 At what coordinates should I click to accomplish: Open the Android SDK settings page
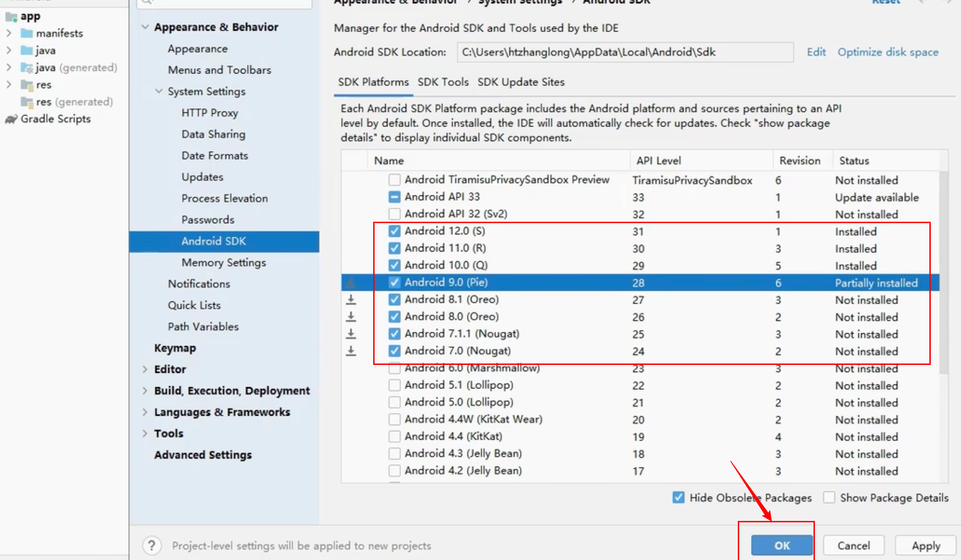tap(224, 241)
